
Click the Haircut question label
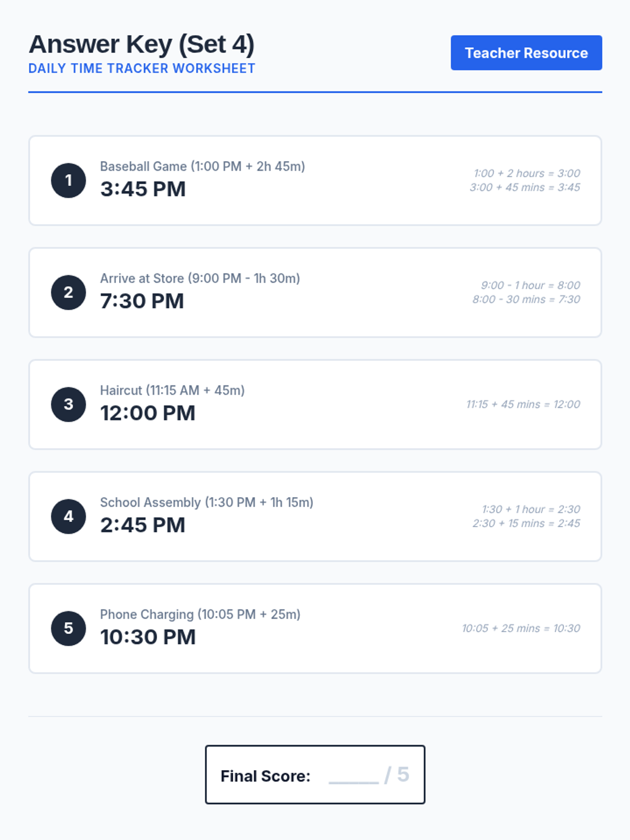tap(172, 390)
